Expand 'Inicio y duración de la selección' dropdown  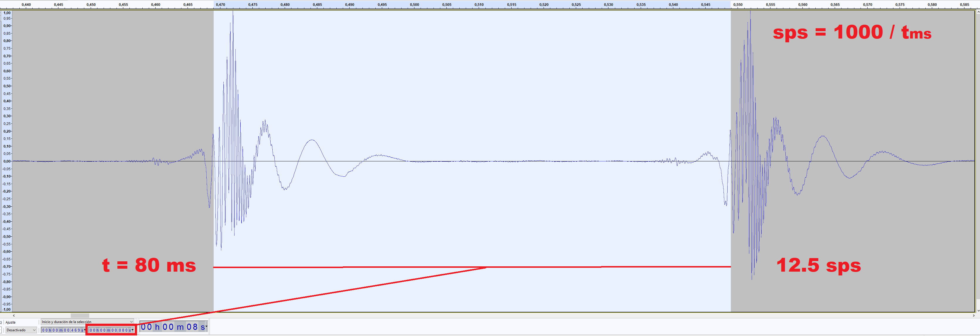(x=131, y=322)
